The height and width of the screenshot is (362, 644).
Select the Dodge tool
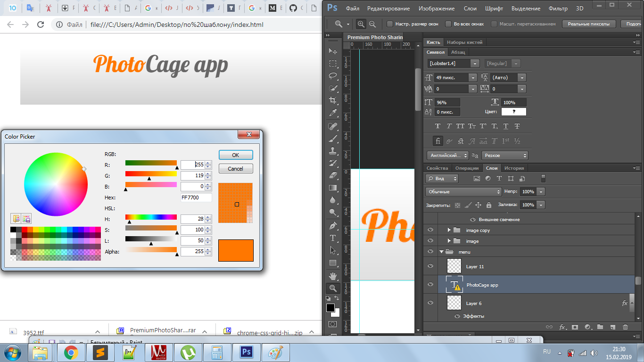click(x=333, y=212)
